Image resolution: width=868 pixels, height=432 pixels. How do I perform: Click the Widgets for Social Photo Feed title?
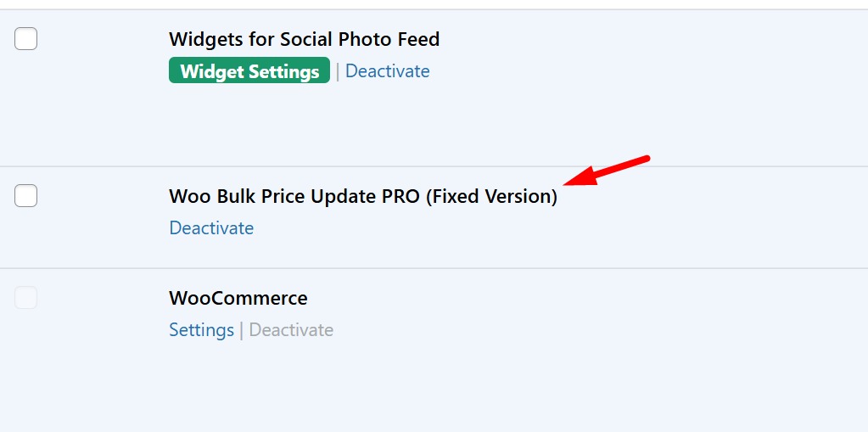click(304, 39)
